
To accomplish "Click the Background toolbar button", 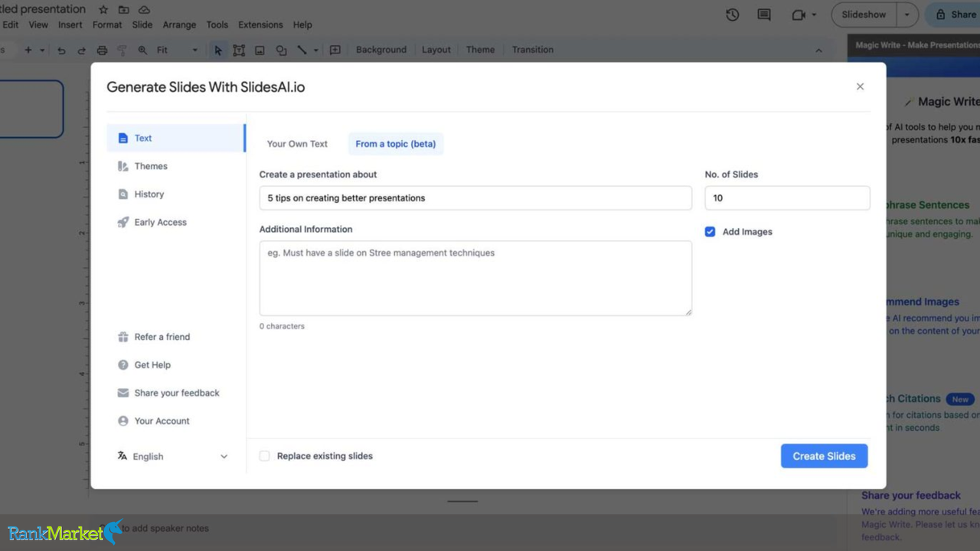I will coord(381,50).
